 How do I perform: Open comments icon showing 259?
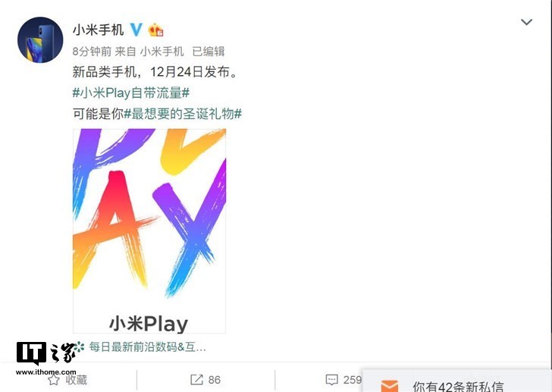(x=332, y=380)
